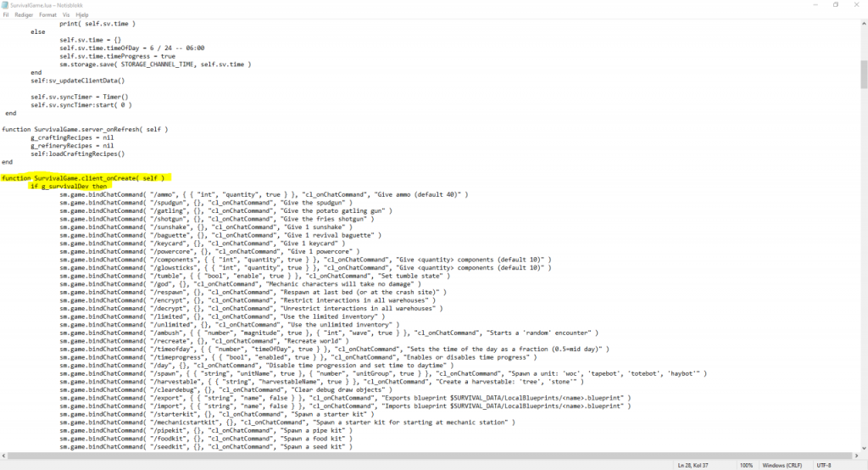Open the Fil menu
Screen dimensions: 868x470
point(6,15)
